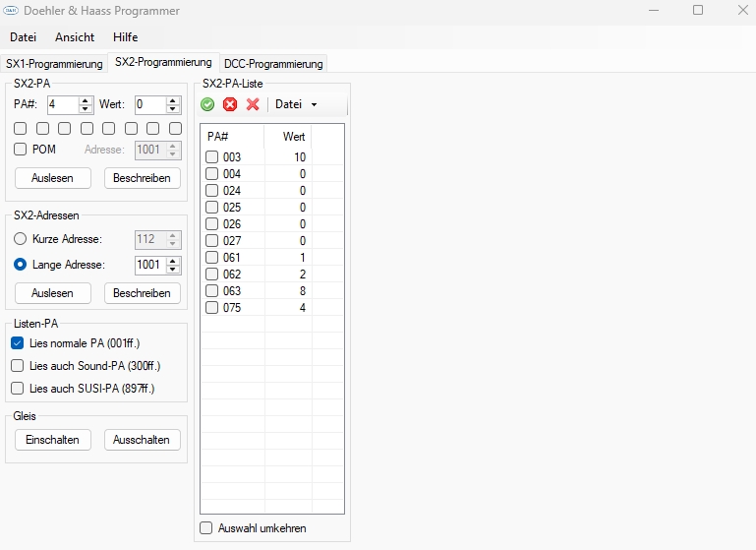Tick the checkbox for PA# 063
The image size is (756, 550).
click(x=212, y=291)
